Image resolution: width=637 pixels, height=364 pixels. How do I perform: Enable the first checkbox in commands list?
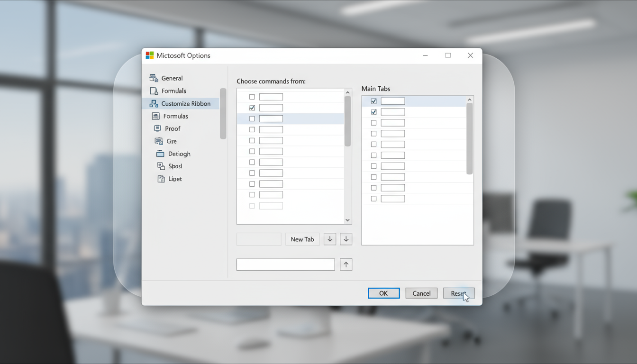point(252,97)
